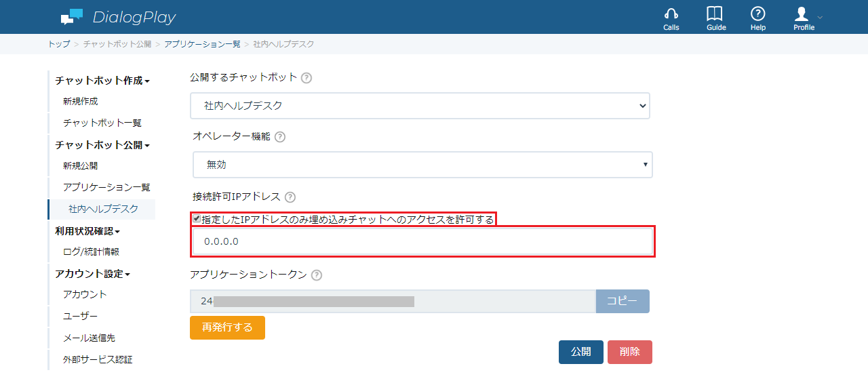Open ユーザー in the sidebar
The image size is (868, 383).
click(80, 317)
